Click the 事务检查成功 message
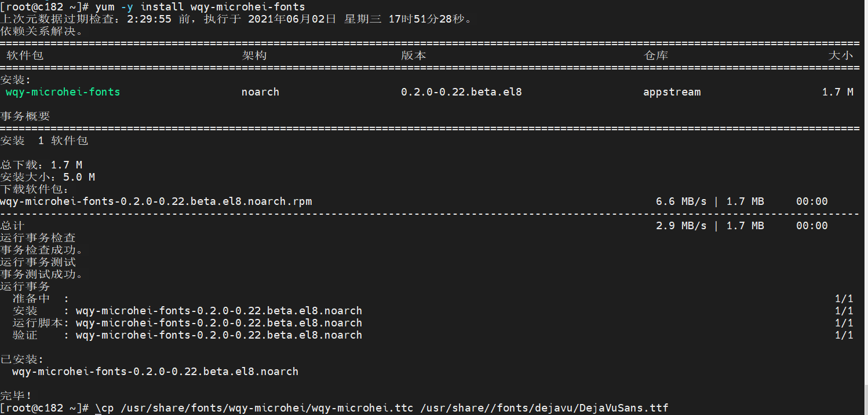 [41, 250]
